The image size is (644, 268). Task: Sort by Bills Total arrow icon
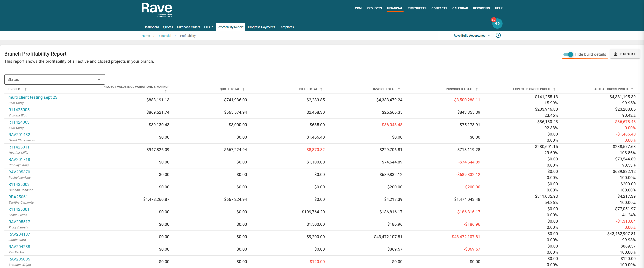coord(321,89)
